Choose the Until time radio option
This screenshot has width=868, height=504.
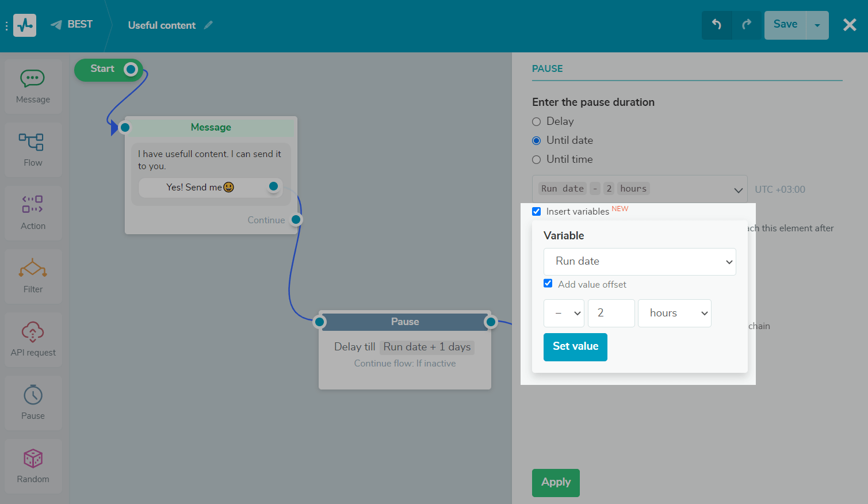[537, 159]
